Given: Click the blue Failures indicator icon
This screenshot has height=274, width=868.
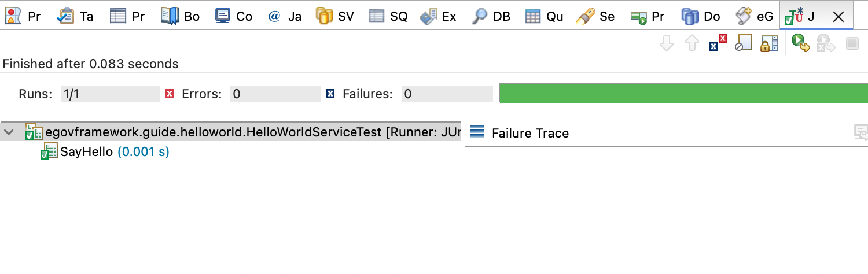Looking at the screenshot, I should pyautogui.click(x=330, y=94).
